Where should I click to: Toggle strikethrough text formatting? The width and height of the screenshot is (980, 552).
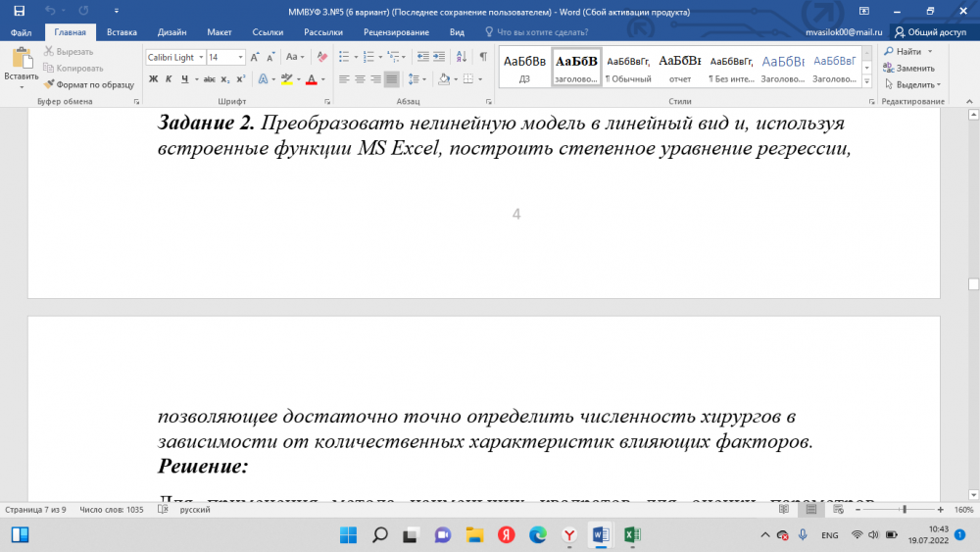pyautogui.click(x=209, y=79)
